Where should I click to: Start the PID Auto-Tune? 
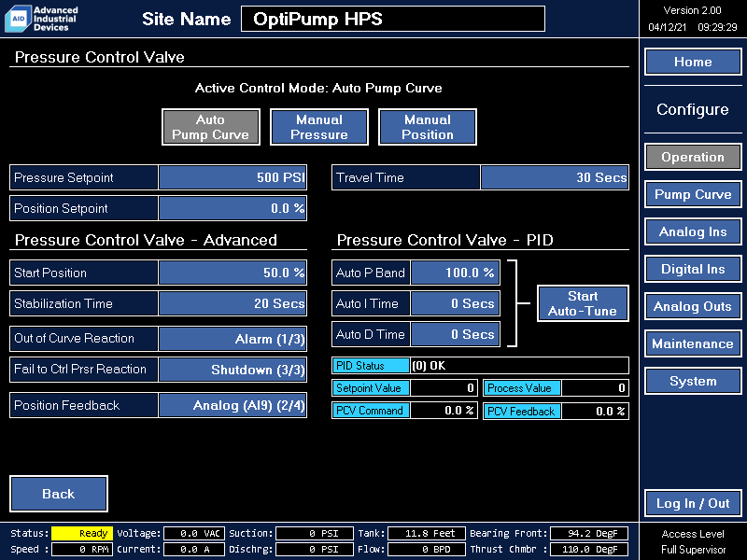583,303
